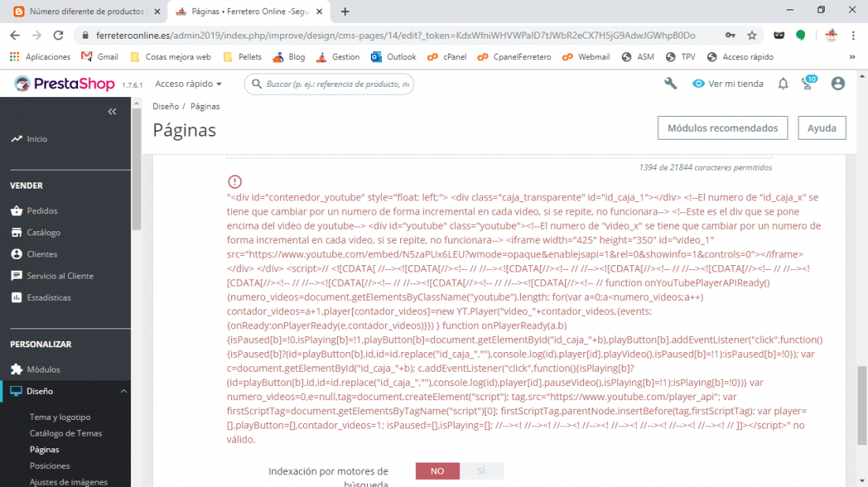Screen dimensions: 868x487
Task: Open Servicio al Cliente section
Action: click(60, 275)
